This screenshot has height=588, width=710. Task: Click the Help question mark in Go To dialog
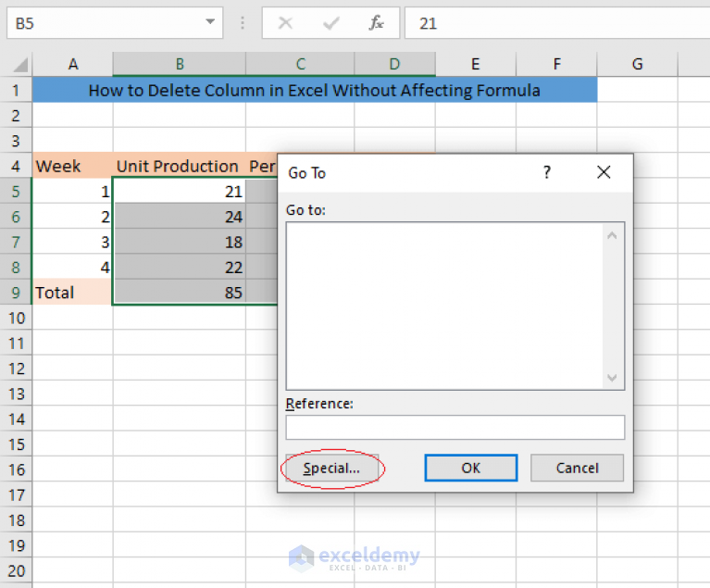[547, 172]
